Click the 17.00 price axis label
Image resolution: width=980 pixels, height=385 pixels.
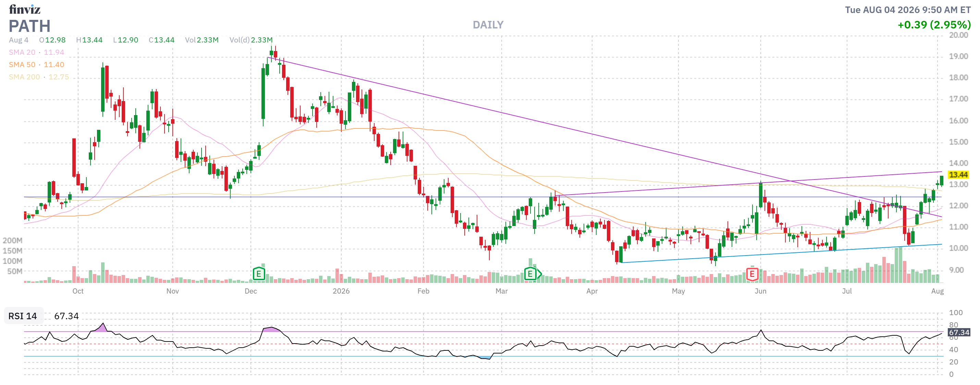pos(958,99)
